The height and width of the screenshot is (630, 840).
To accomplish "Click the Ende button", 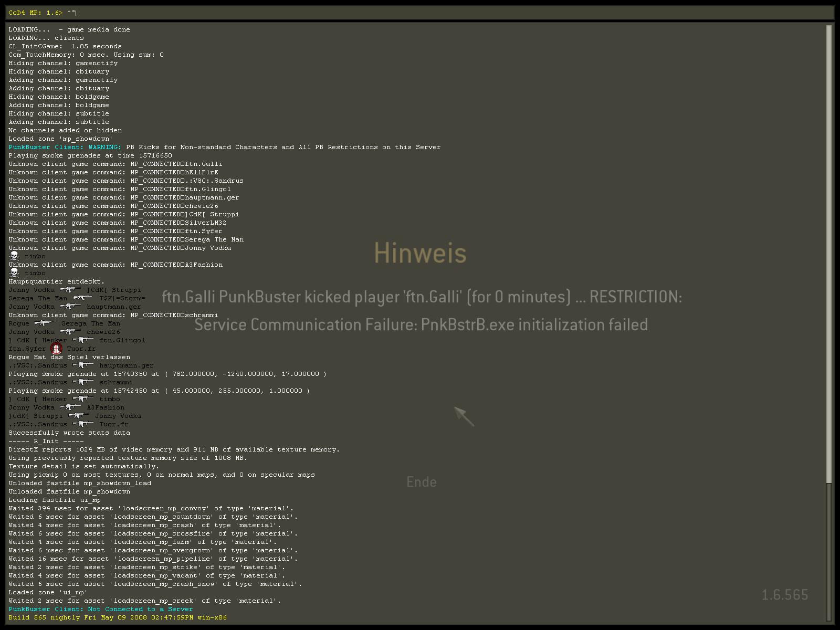I will 421,482.
